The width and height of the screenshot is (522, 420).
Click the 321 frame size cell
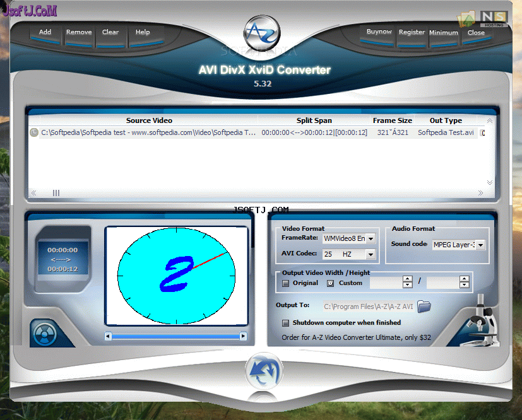click(393, 132)
